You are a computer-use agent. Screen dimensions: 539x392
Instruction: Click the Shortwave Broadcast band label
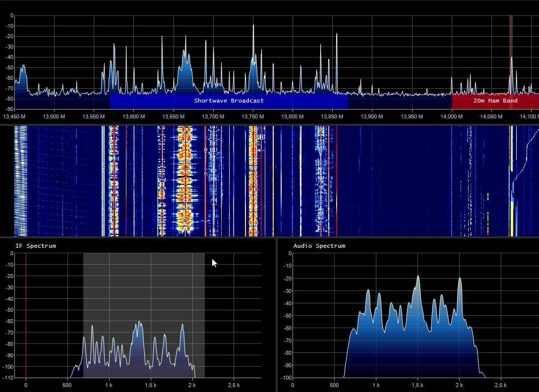click(x=229, y=101)
